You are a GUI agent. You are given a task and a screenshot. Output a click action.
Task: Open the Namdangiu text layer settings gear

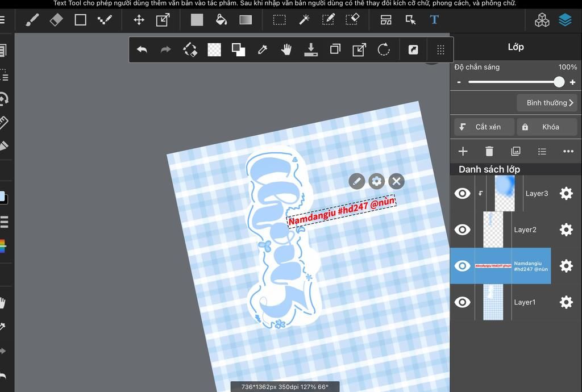point(566,265)
